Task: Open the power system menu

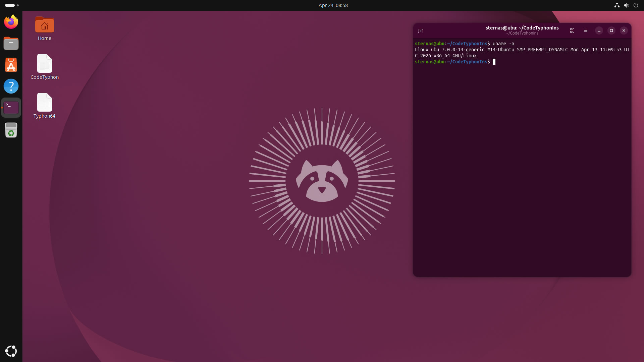Action: (636, 5)
